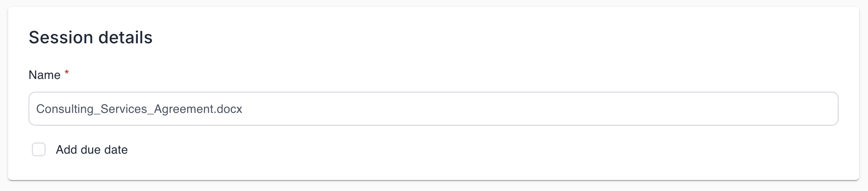The width and height of the screenshot is (868, 191).
Task: Focus the session name text box
Action: (433, 109)
